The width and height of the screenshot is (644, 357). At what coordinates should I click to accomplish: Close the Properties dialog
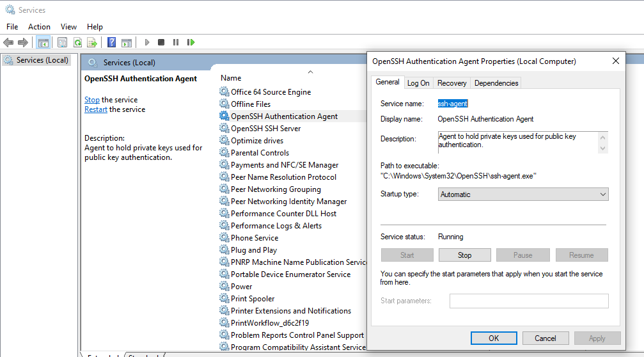tap(615, 61)
